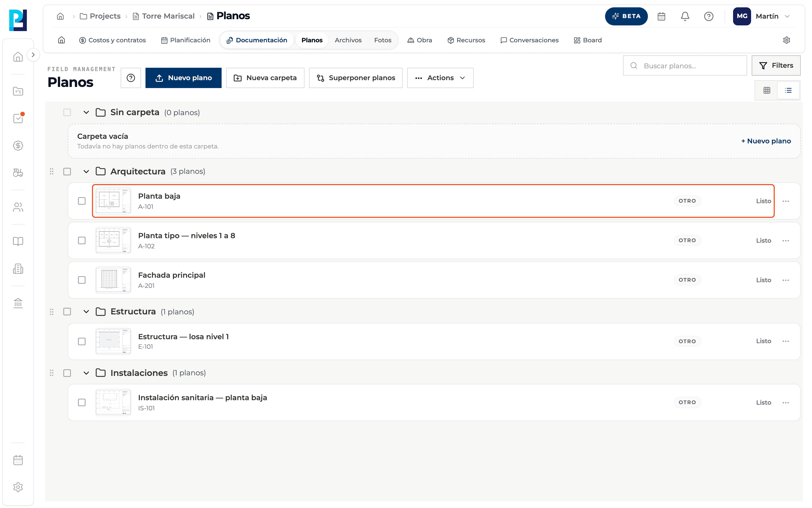Click the Buscar planos search field
Image resolution: width=812 pixels, height=508 pixels.
coord(685,65)
